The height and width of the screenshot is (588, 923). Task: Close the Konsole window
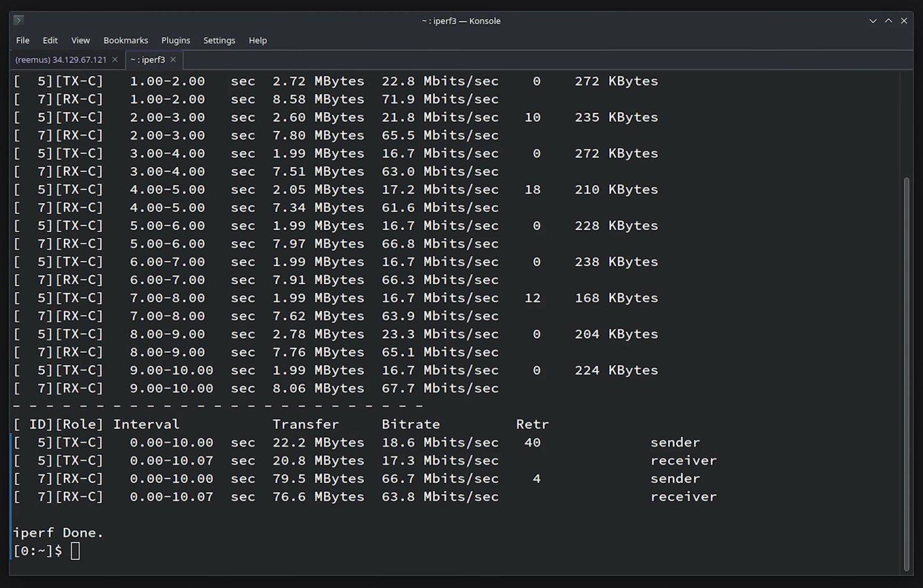pyautogui.click(x=904, y=21)
